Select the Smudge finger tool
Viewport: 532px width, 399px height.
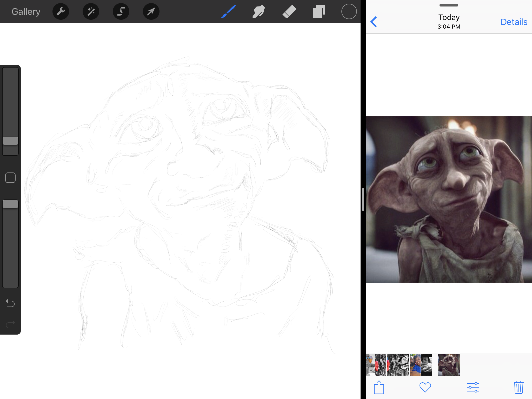tap(258, 12)
